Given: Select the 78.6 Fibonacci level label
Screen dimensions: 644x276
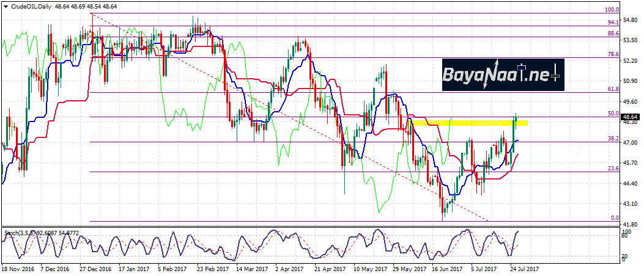Looking at the screenshot, I should pyautogui.click(x=613, y=54).
